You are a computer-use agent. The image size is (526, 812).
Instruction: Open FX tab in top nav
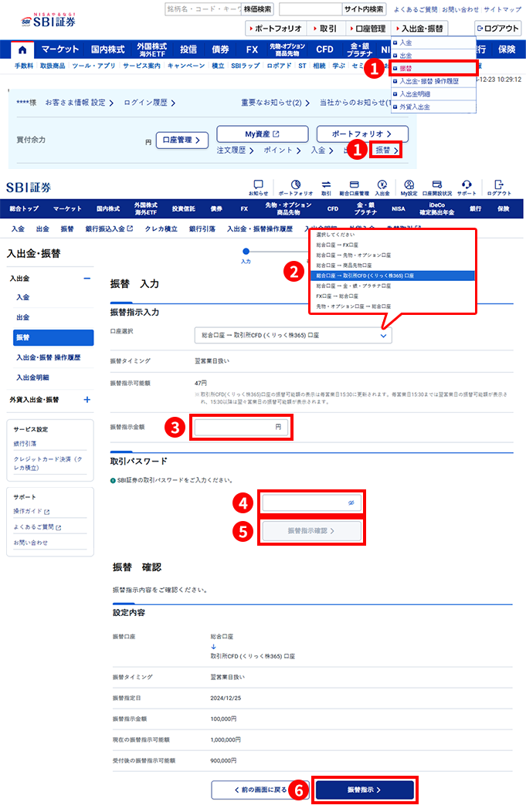252,49
